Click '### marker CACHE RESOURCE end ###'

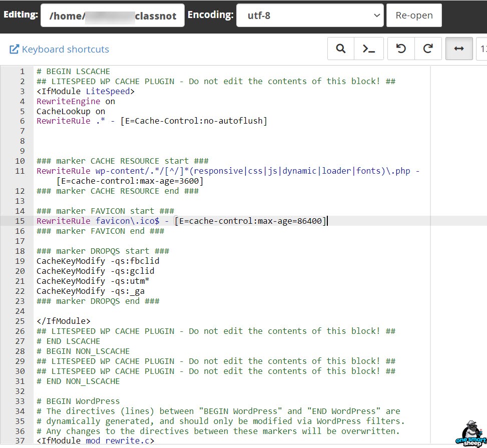(x=118, y=191)
